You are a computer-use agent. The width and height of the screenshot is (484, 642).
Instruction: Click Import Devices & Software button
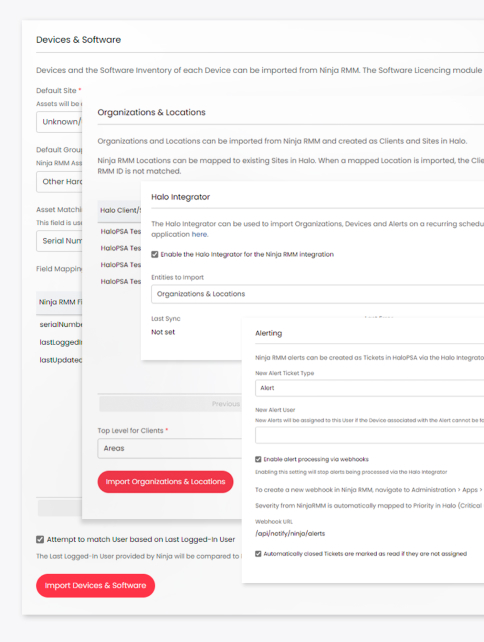click(95, 585)
